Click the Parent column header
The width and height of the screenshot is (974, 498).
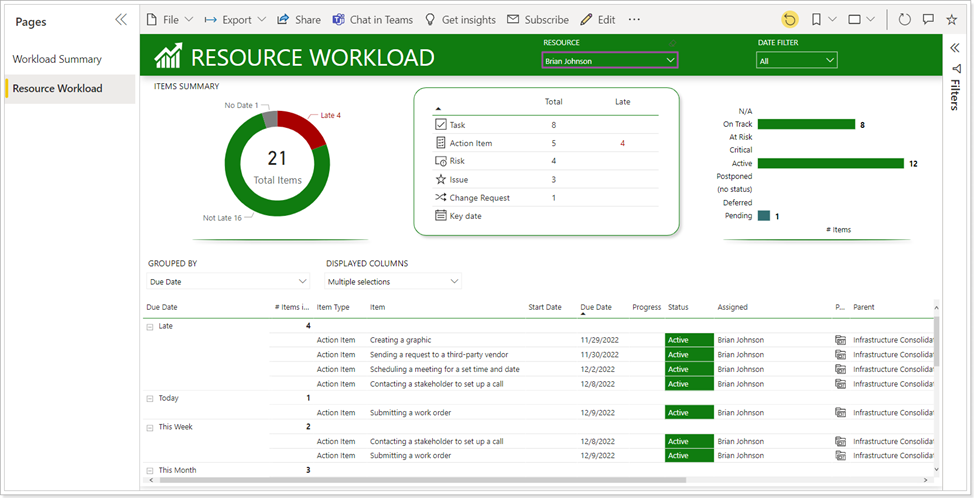864,307
